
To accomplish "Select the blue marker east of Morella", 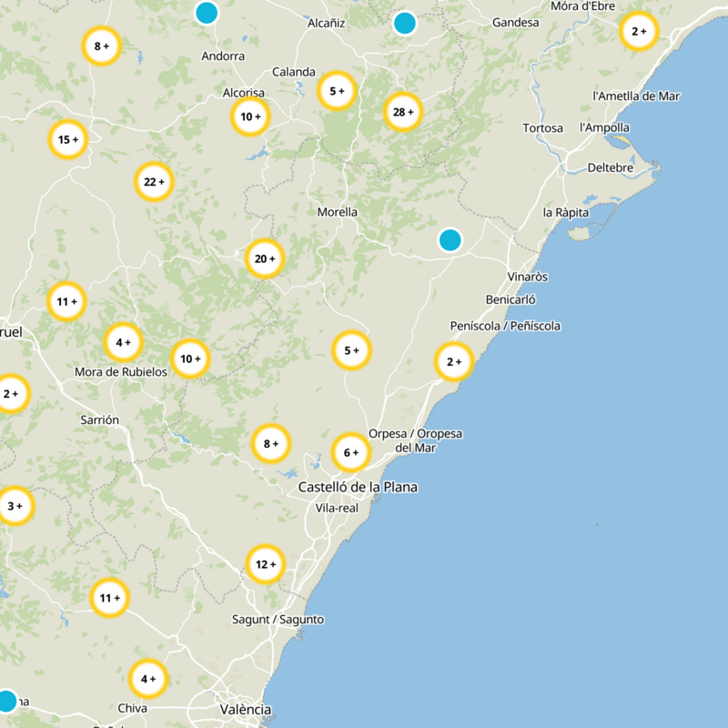I will (x=450, y=240).
